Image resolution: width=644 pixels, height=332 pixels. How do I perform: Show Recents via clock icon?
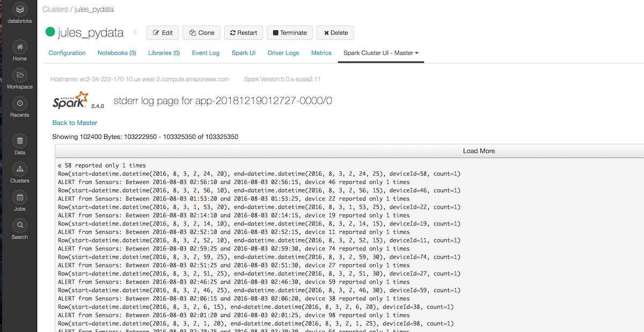[x=20, y=104]
